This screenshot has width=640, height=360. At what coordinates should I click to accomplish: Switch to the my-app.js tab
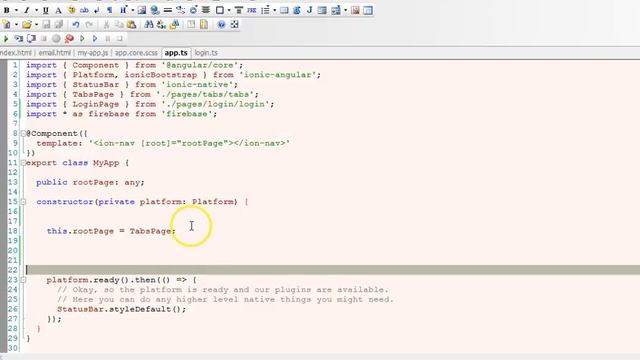pos(93,53)
